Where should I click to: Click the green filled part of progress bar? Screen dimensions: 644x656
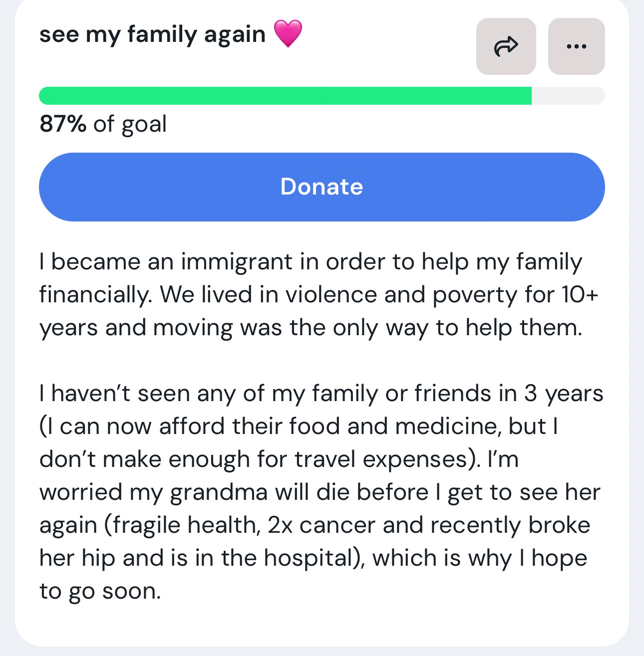[285, 96]
